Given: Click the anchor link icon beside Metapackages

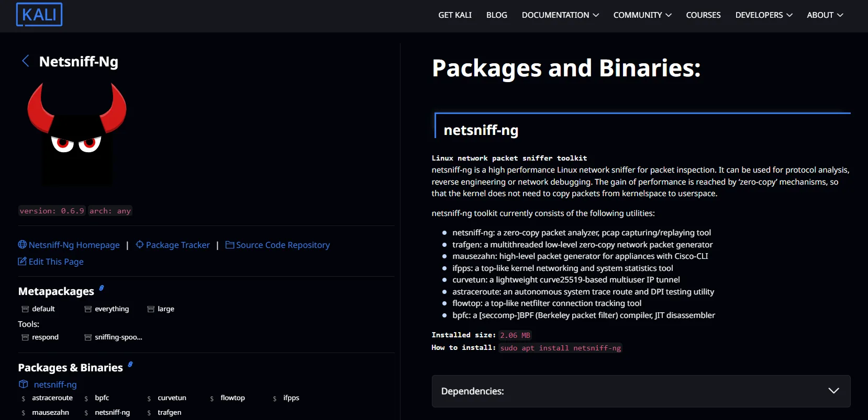Looking at the screenshot, I should click(102, 288).
